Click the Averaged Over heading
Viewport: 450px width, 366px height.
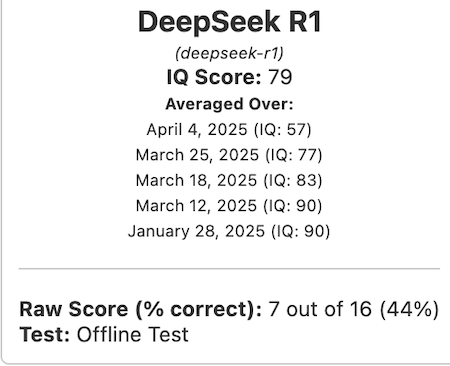pos(229,104)
